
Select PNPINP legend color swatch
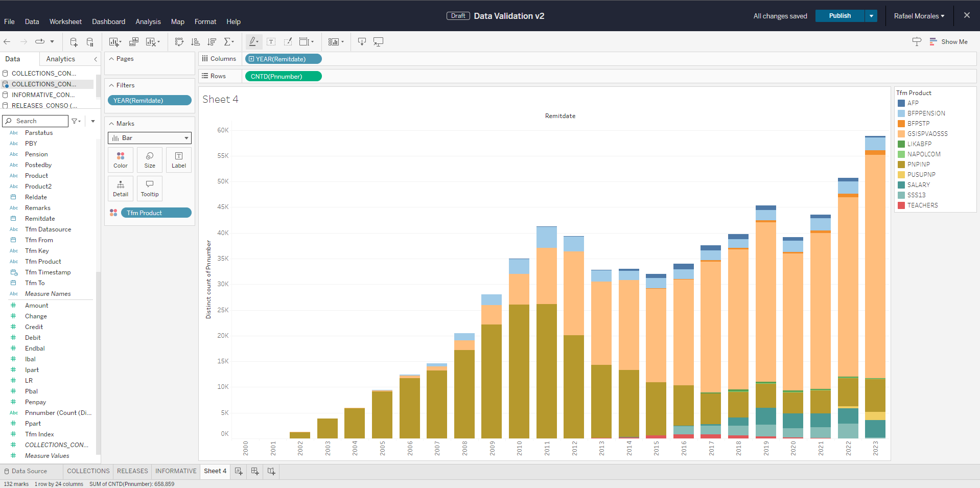[901, 165]
